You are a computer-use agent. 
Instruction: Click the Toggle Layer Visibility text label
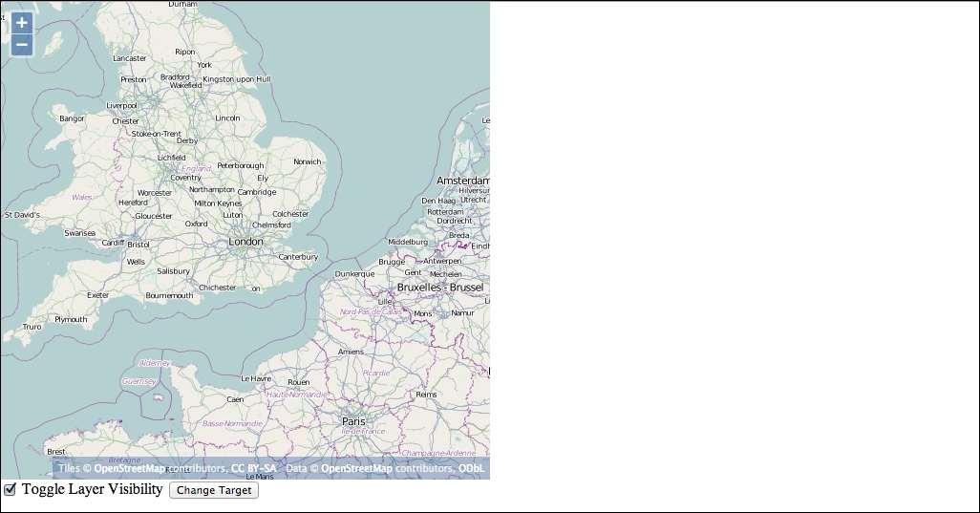tap(92, 489)
